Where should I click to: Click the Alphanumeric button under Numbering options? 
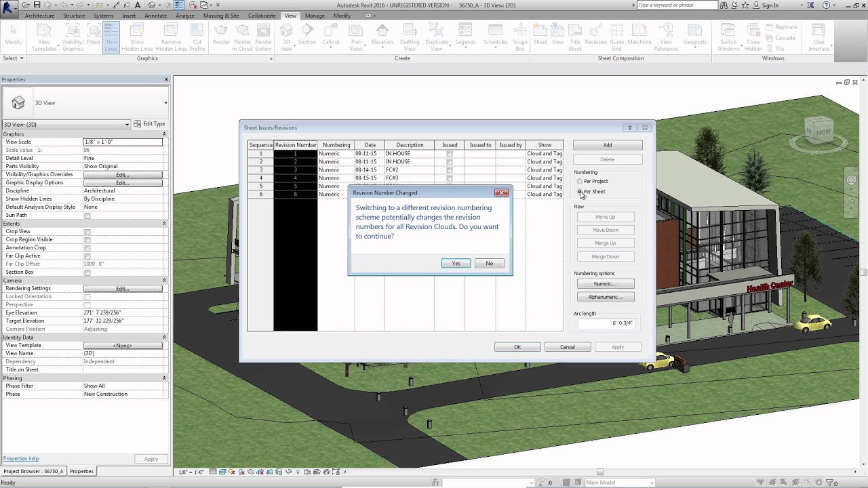[606, 297]
